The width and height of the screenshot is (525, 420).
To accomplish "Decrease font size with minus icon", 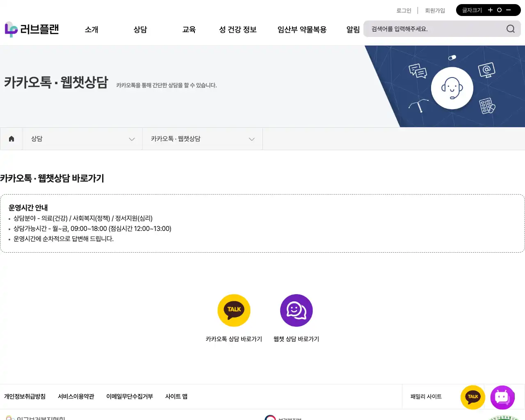I will pos(509,10).
